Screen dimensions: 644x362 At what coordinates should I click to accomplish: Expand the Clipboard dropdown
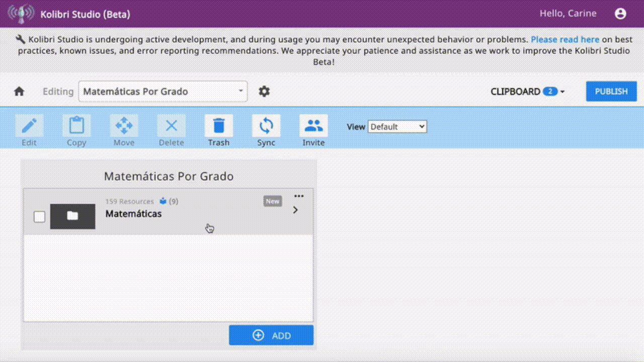coord(528,92)
